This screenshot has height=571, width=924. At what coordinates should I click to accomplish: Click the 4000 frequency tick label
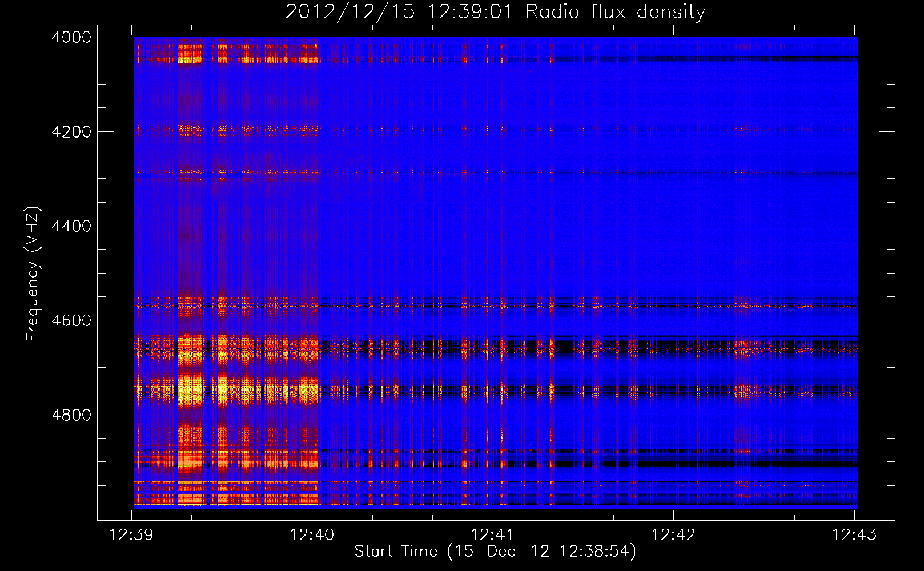pos(71,37)
